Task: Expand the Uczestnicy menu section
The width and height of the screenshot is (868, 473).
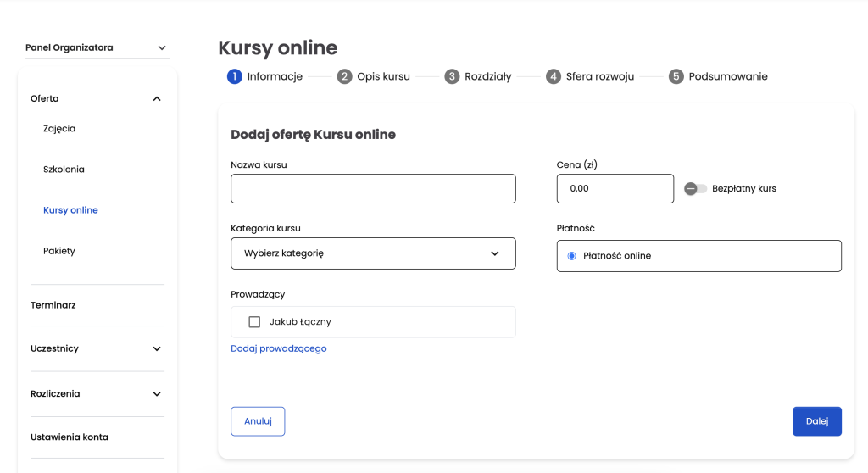Action: [x=156, y=348]
